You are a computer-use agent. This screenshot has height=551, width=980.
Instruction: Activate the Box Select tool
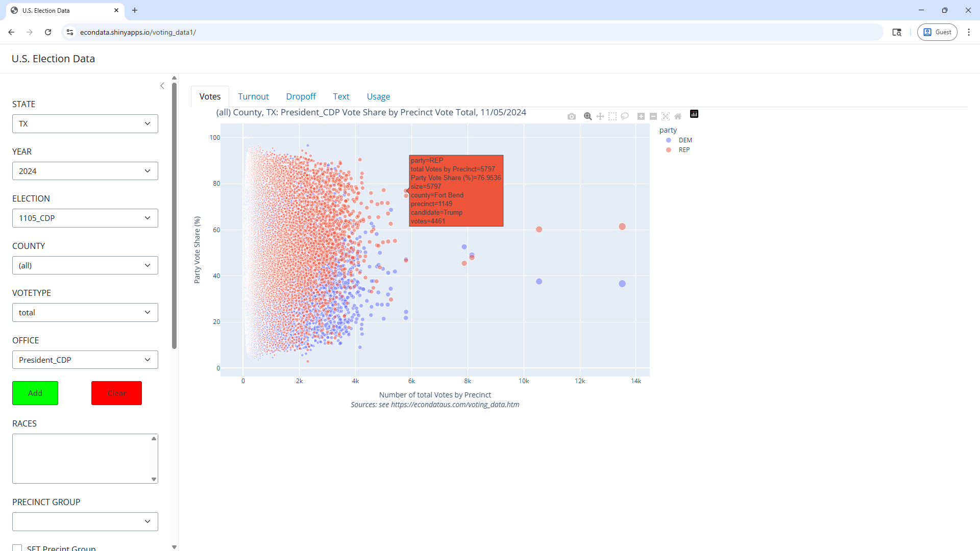coord(612,116)
